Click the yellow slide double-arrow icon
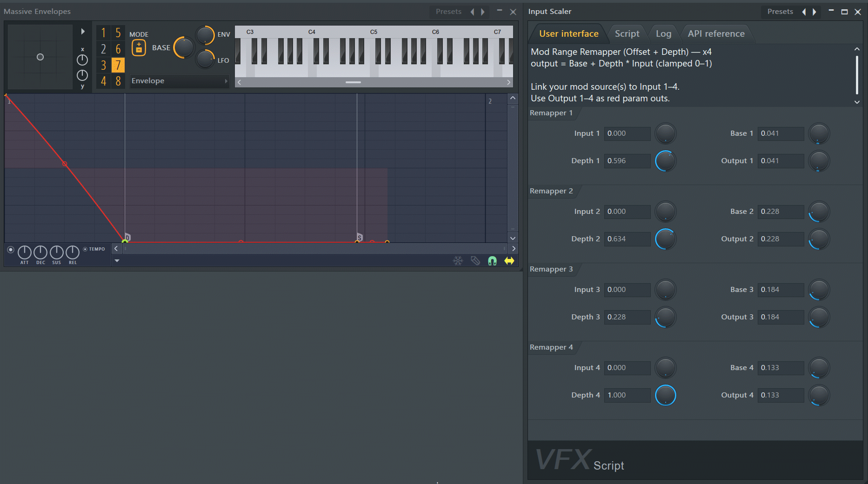This screenshot has width=868, height=484. click(x=509, y=261)
